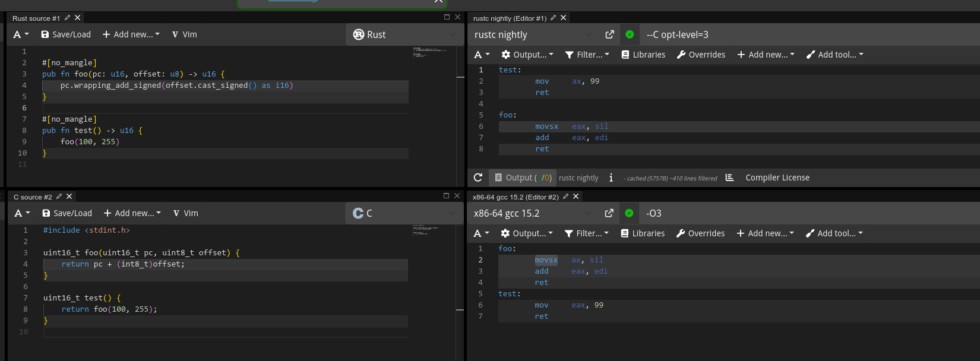Screen dimensions: 980x361
Task: Open the optimization output chart icon
Action: pos(730,178)
